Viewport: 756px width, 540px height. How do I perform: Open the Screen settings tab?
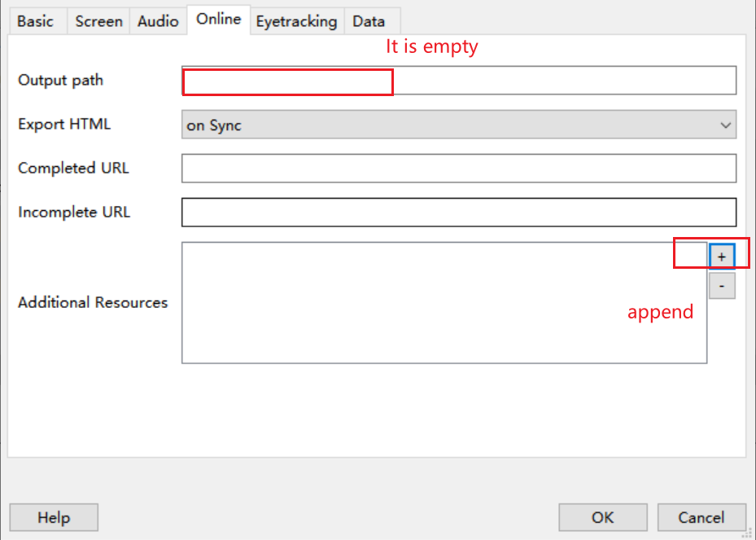98,21
